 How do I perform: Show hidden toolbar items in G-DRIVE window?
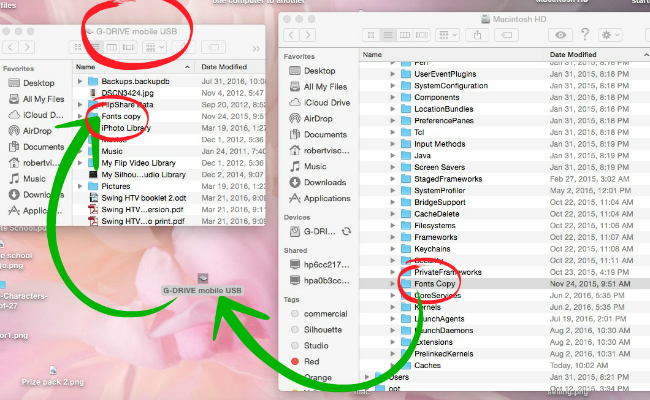tap(256, 48)
